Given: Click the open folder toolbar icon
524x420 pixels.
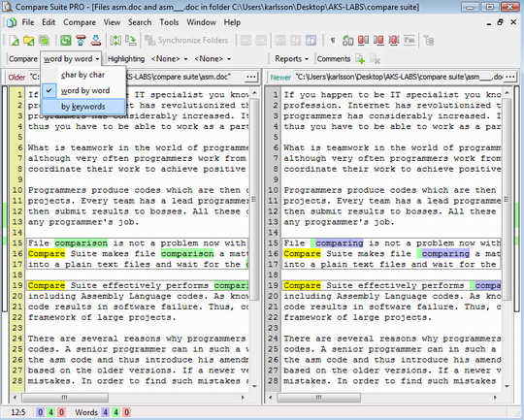Looking at the screenshot, I should point(29,41).
